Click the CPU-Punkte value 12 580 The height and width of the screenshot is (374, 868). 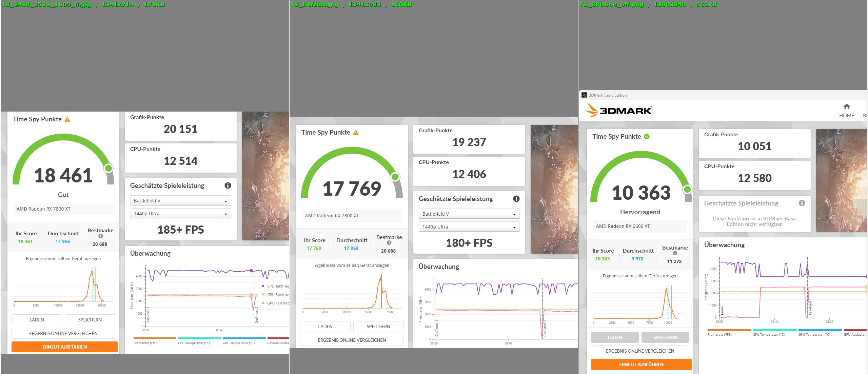click(755, 178)
